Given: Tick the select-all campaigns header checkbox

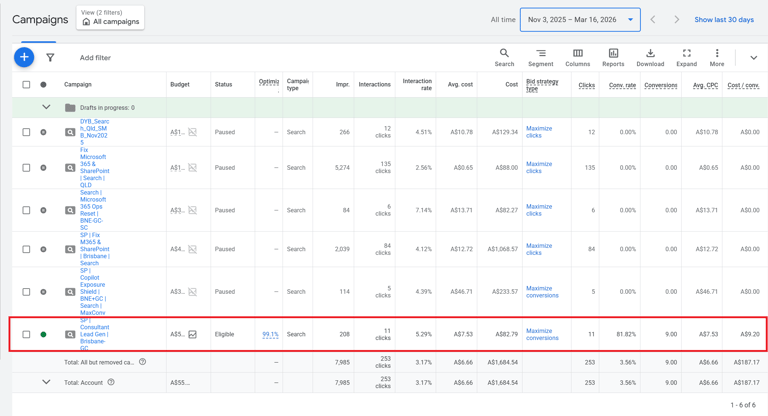Looking at the screenshot, I should click(x=27, y=85).
